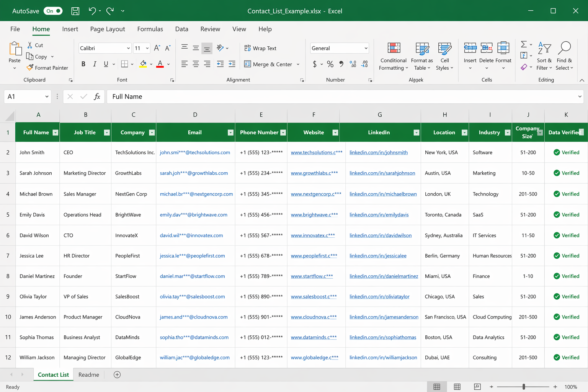Apply italic formatting
The image size is (588, 392).
[x=94, y=64]
